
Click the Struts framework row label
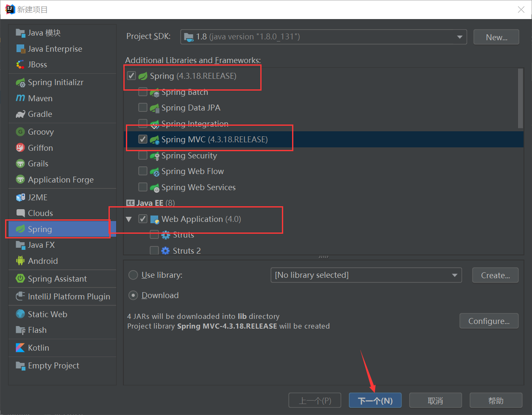(x=184, y=235)
